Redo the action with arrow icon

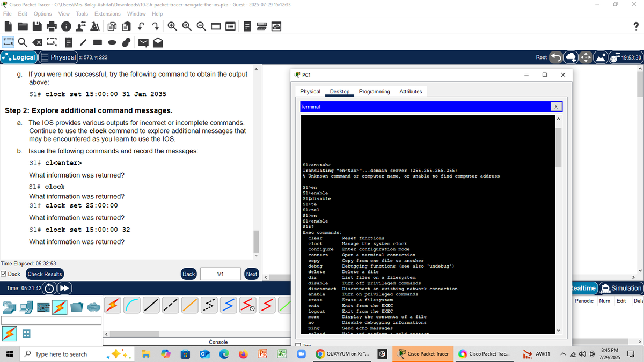[155, 26]
